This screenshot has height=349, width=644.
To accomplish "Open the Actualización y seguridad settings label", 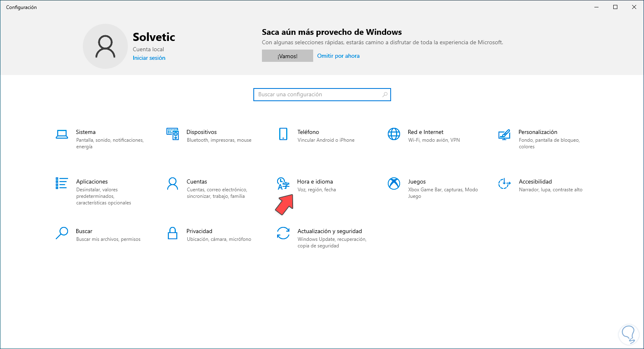I will (x=330, y=231).
